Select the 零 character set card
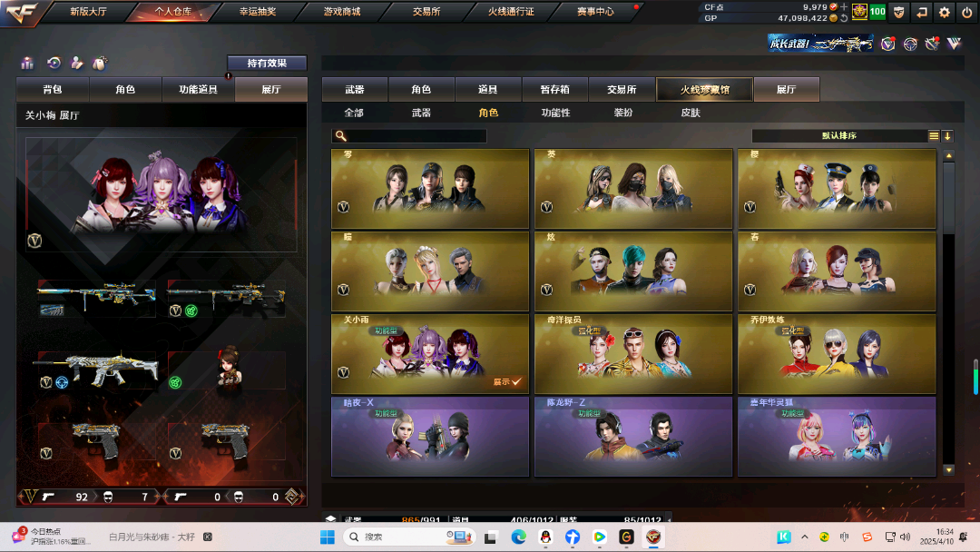This screenshot has width=980, height=552. (430, 188)
